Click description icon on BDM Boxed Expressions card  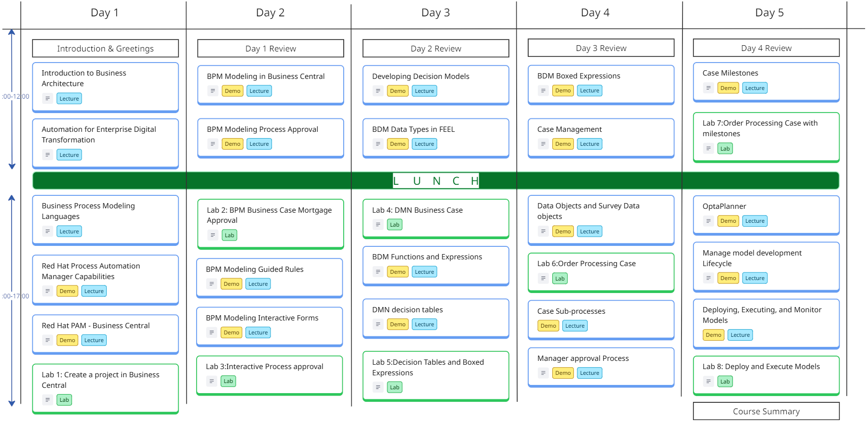tap(543, 90)
